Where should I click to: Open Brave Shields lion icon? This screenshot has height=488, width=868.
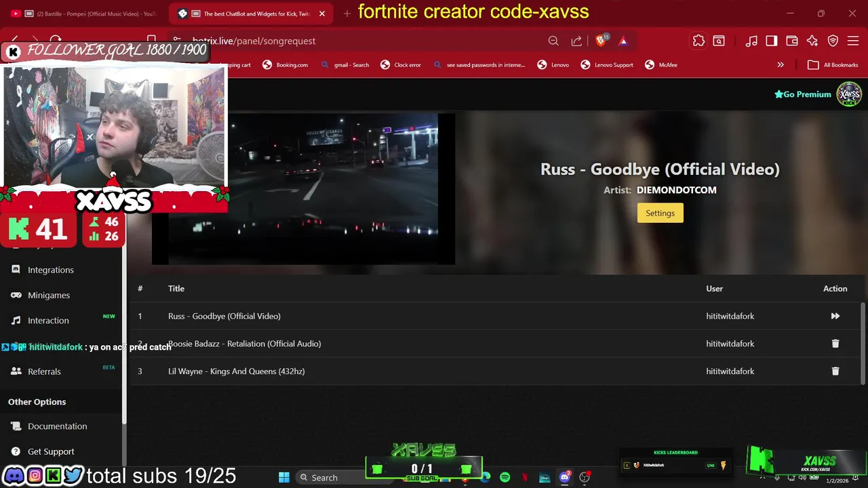pyautogui.click(x=601, y=41)
